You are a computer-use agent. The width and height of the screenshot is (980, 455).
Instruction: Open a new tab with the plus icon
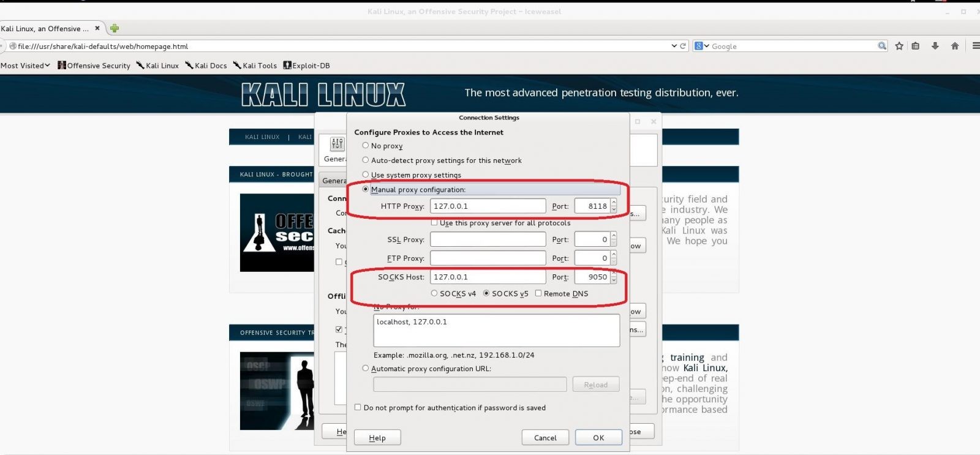coord(114,28)
